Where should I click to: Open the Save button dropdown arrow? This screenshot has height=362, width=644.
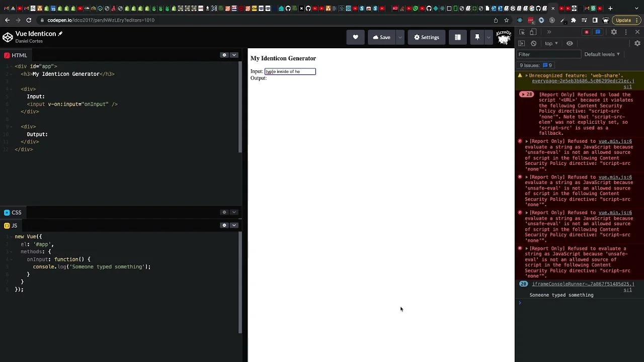[x=399, y=37]
